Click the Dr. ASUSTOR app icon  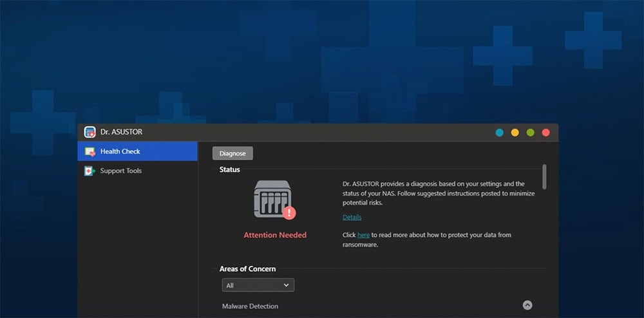click(x=90, y=132)
